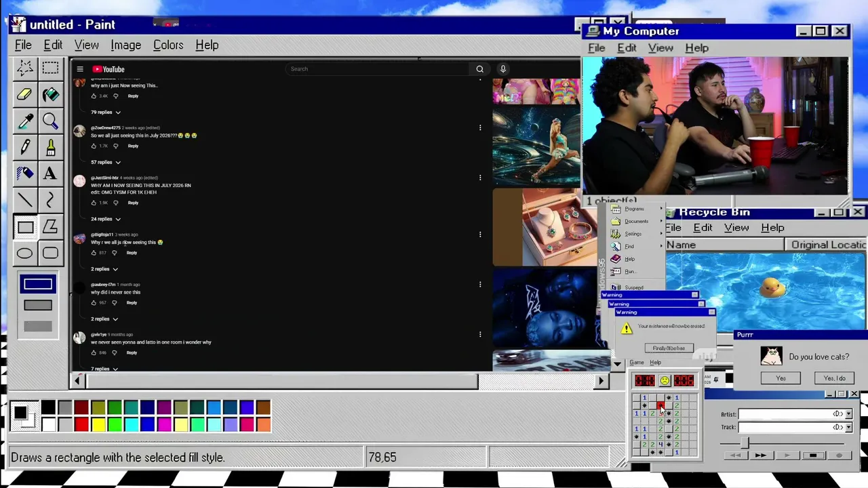Like the @BigRoja11 comment
Viewport: 868px width, 488px height.
94,253
